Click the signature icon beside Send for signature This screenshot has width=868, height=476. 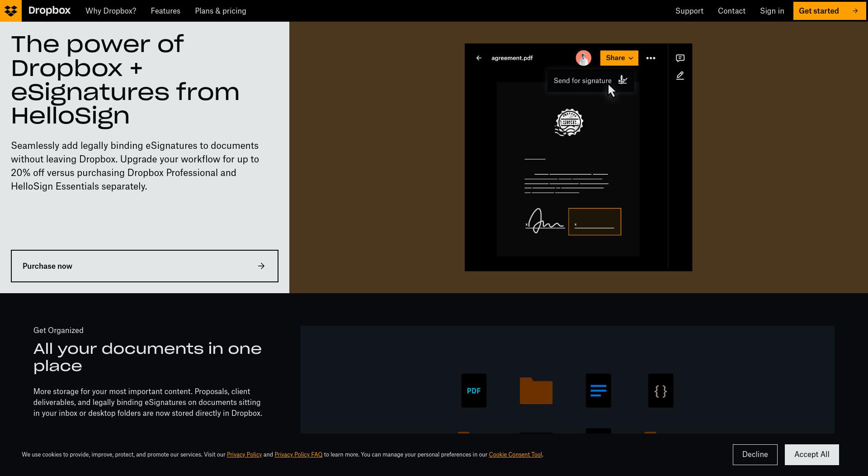(623, 80)
